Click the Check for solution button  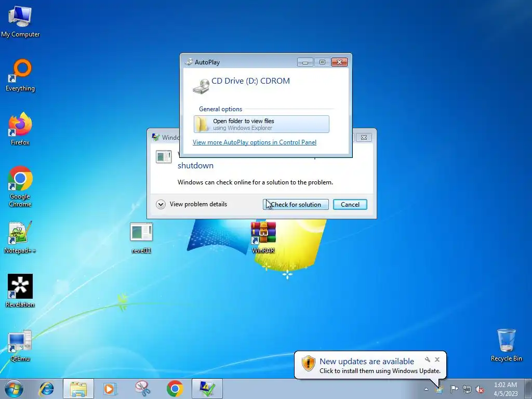(x=296, y=205)
